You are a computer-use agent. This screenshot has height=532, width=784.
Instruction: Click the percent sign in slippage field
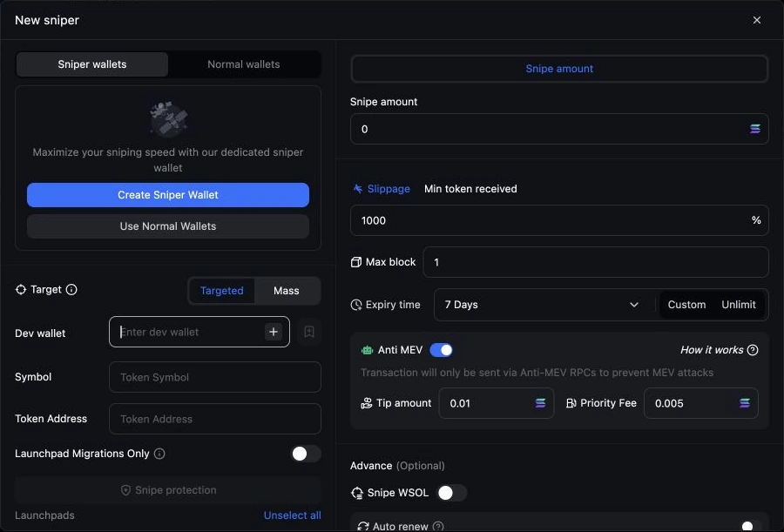[756, 220]
